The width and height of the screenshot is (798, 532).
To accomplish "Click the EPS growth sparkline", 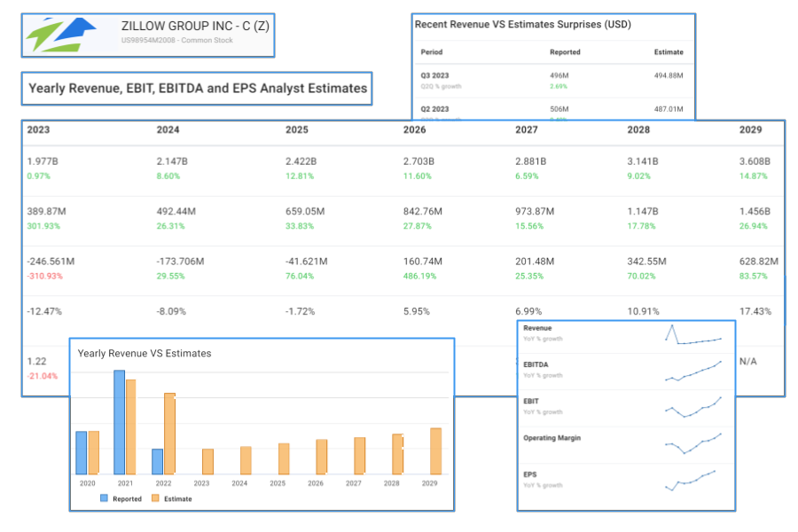I will (693, 481).
